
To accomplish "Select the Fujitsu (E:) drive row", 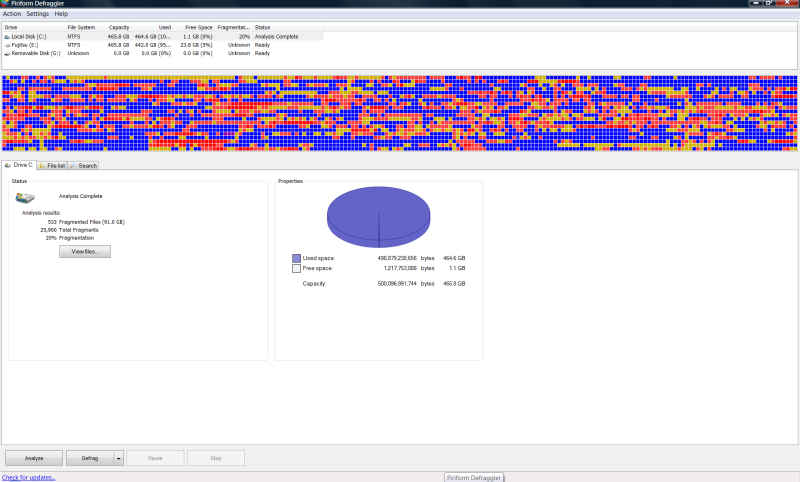I will point(163,45).
